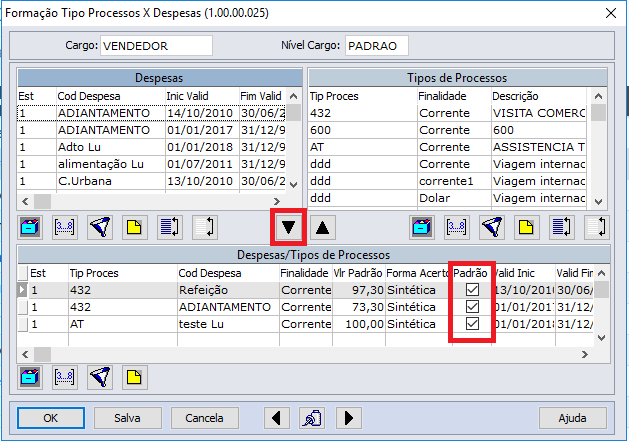The height and width of the screenshot is (441, 629).
Task: Click the deselect-all icon under the Despesas grid
Action: tap(205, 228)
